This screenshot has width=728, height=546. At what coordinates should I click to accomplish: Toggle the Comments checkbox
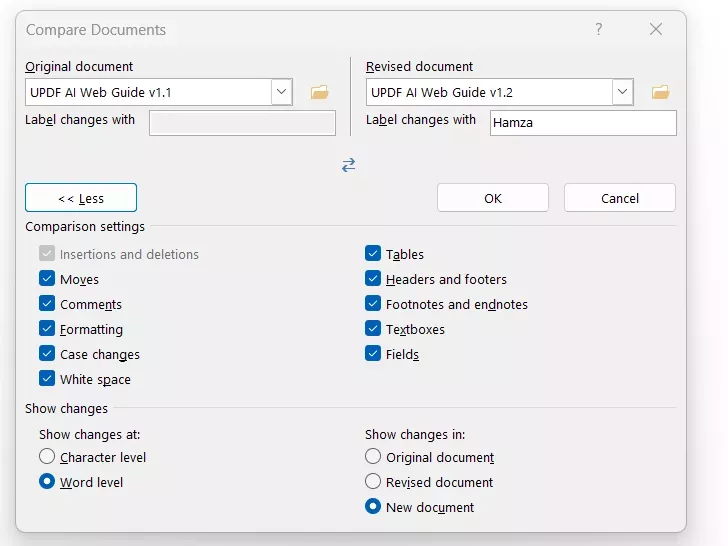[x=47, y=305]
